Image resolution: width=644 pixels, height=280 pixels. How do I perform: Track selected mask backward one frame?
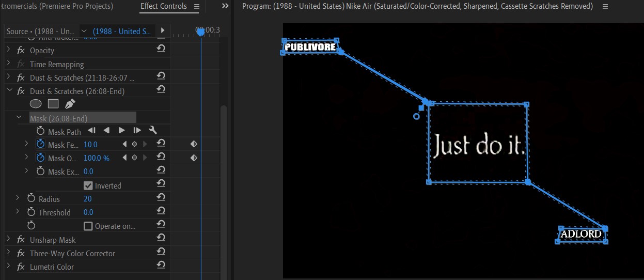(91, 131)
